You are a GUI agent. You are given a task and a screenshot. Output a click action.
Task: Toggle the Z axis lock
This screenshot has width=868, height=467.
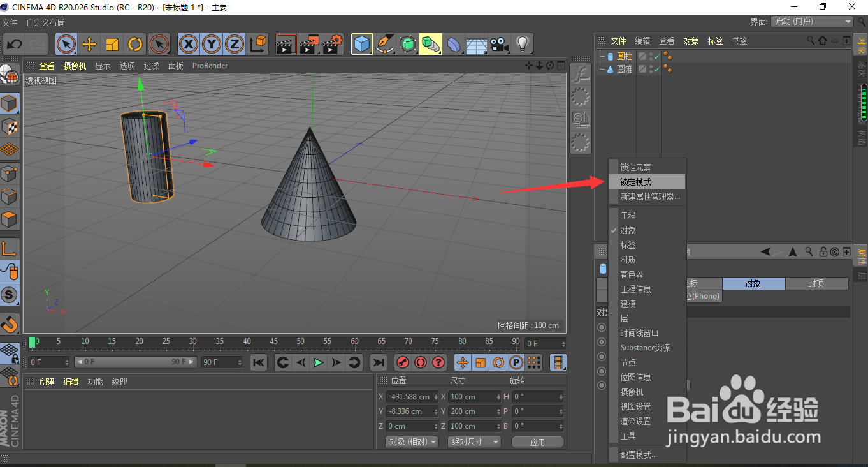(x=235, y=45)
